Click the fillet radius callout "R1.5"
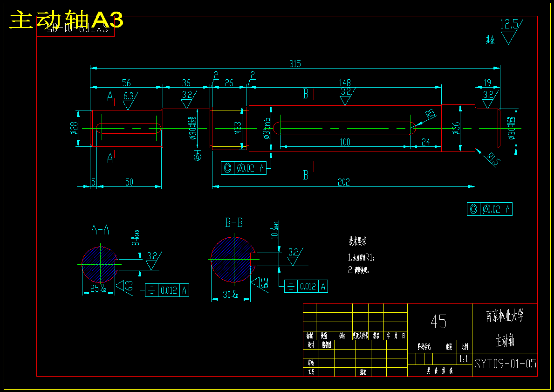Viewport: 554px width, 392px height. point(493,159)
